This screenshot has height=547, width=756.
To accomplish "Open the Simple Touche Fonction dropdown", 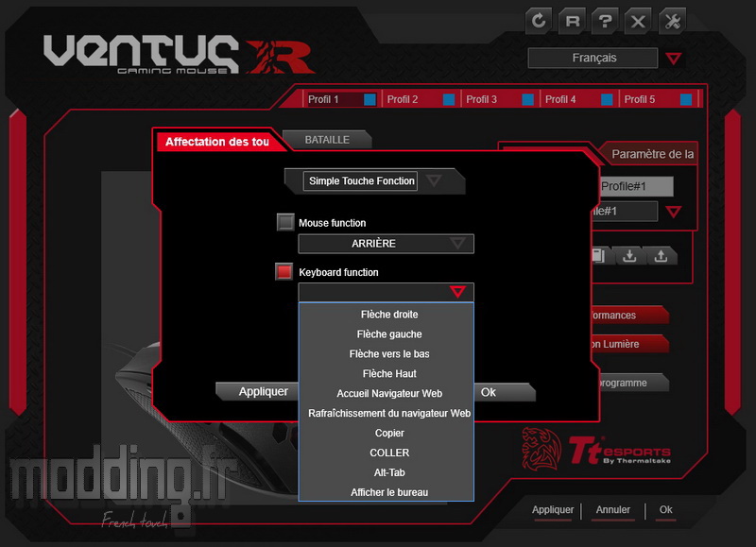I will (x=360, y=181).
